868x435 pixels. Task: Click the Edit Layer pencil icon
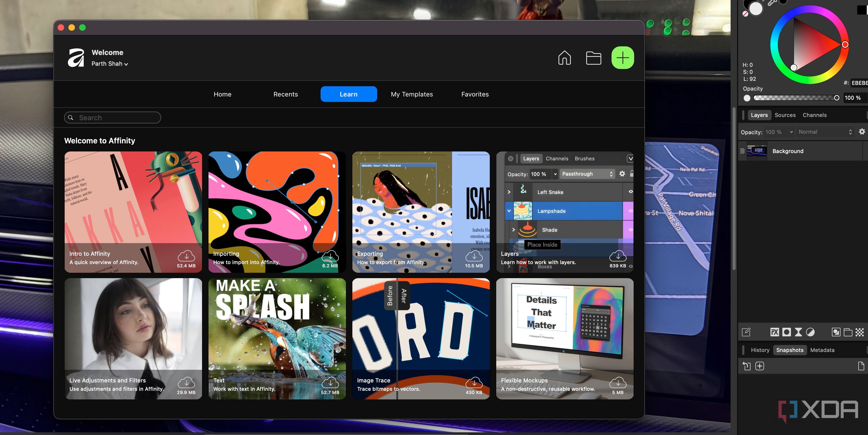click(x=746, y=332)
